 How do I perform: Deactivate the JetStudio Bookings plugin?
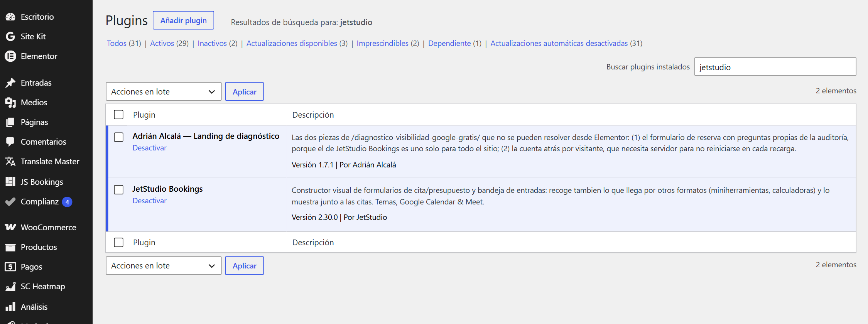pos(149,201)
